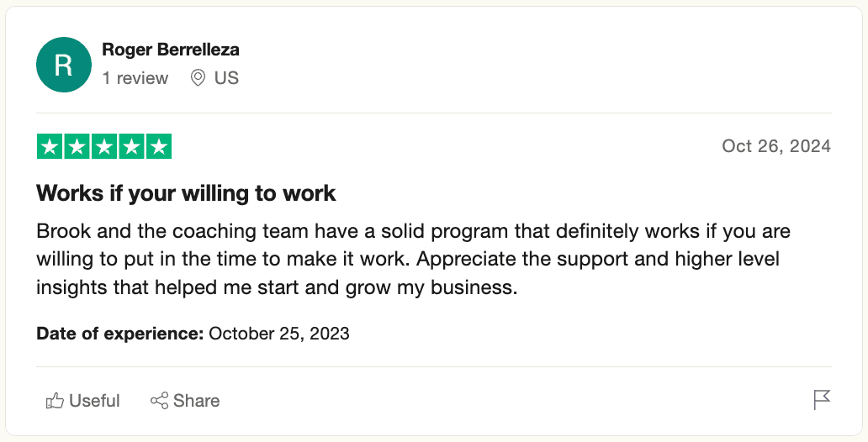Screen dimensions: 868x442
Task: Click the Oct 26, 2024 review date
Action: pyautogui.click(x=775, y=146)
